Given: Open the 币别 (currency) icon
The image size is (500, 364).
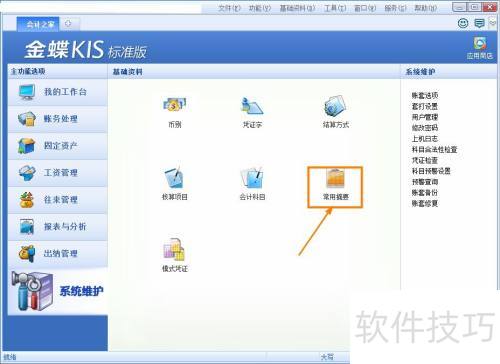Looking at the screenshot, I should 175,113.
